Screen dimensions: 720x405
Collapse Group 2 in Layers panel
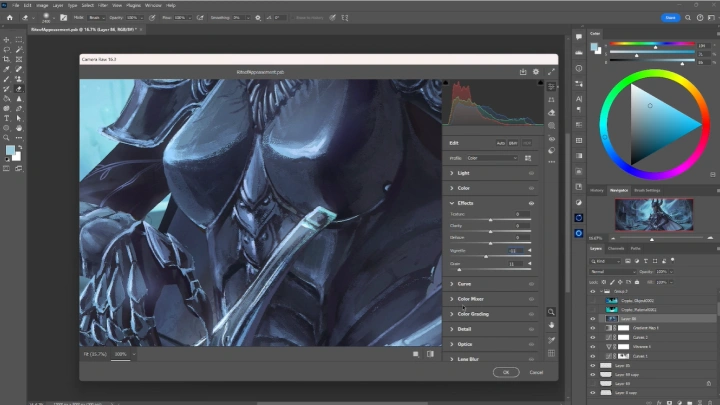click(601, 292)
